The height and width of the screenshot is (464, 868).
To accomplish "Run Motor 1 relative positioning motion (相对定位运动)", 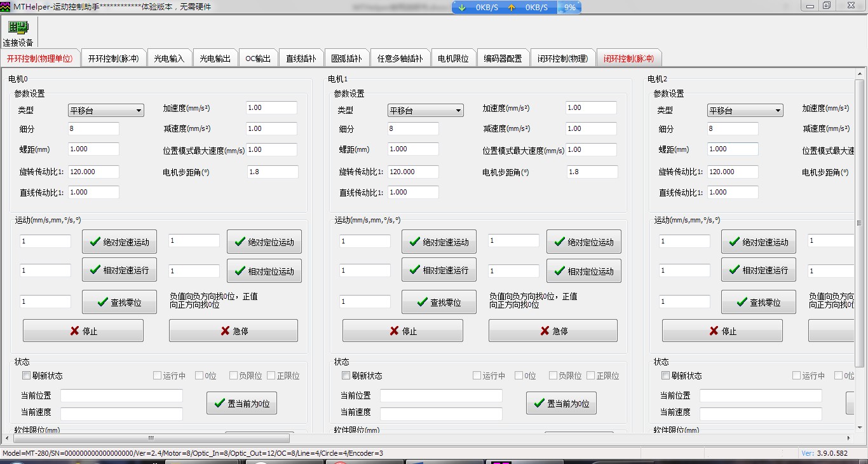I will coord(583,271).
